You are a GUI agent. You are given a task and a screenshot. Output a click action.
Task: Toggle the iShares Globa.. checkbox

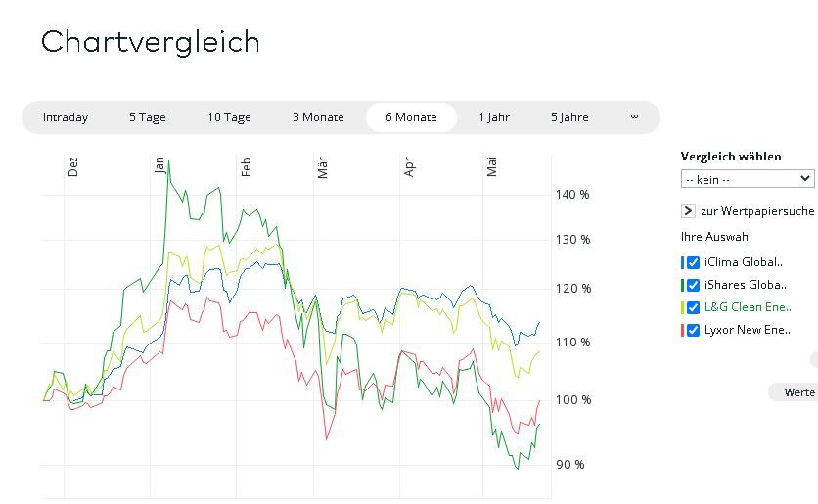tap(693, 285)
